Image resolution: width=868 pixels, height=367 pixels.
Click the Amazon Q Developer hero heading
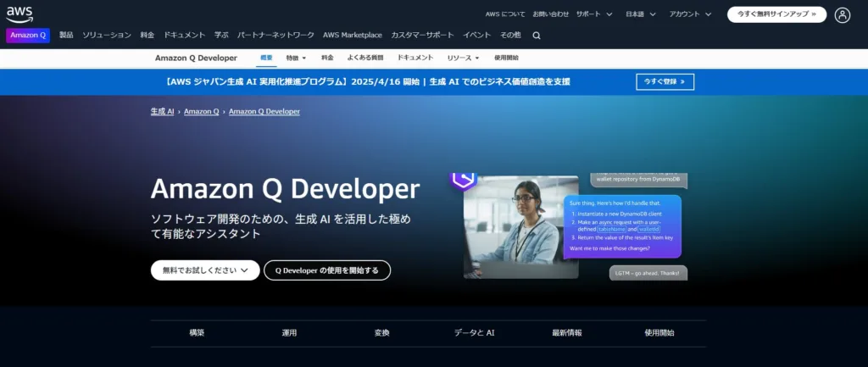click(285, 189)
